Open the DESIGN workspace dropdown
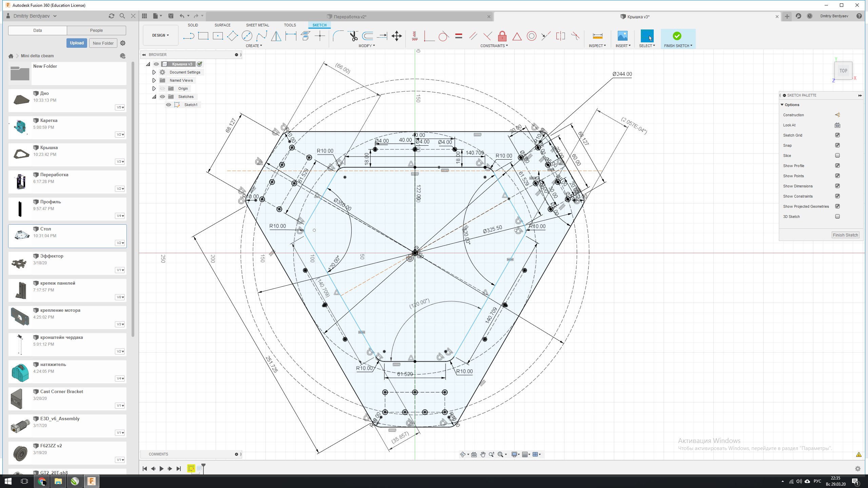Image resolution: width=868 pixels, height=488 pixels. click(160, 35)
